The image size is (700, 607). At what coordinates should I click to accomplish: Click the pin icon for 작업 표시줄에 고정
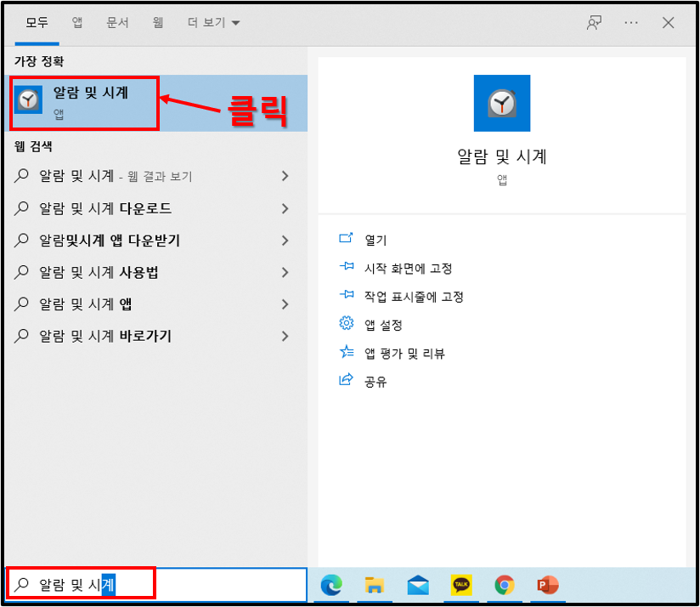tap(347, 295)
